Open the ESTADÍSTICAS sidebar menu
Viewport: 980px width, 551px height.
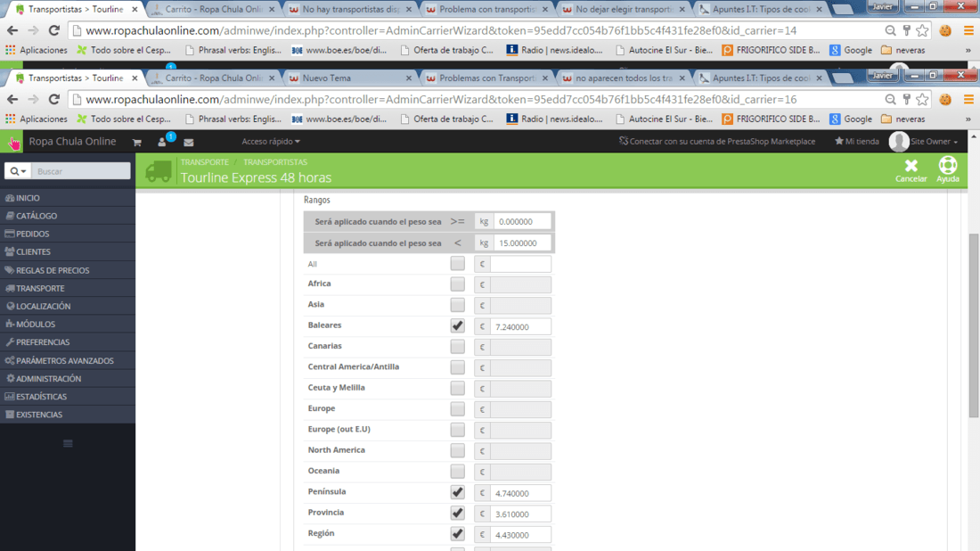point(68,397)
